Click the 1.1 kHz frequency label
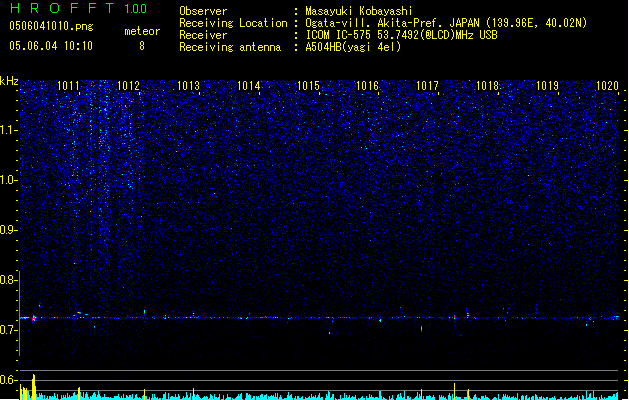 [8, 130]
